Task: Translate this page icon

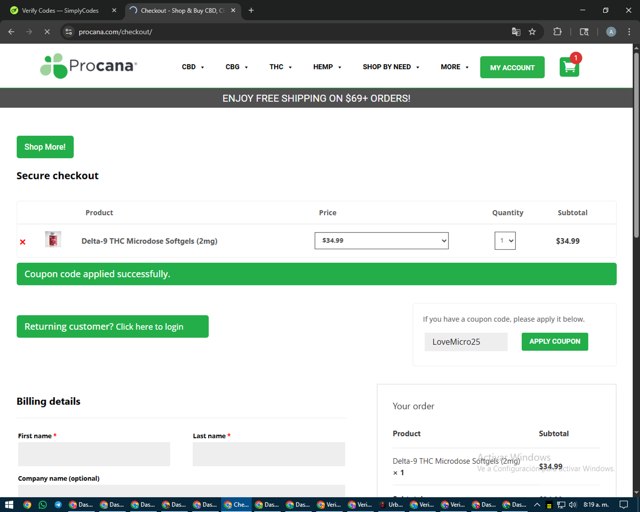Action: click(516, 31)
